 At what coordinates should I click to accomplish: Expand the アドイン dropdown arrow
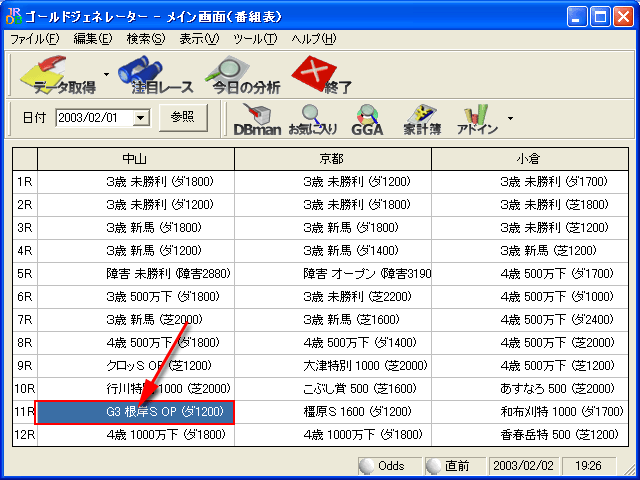point(510,118)
